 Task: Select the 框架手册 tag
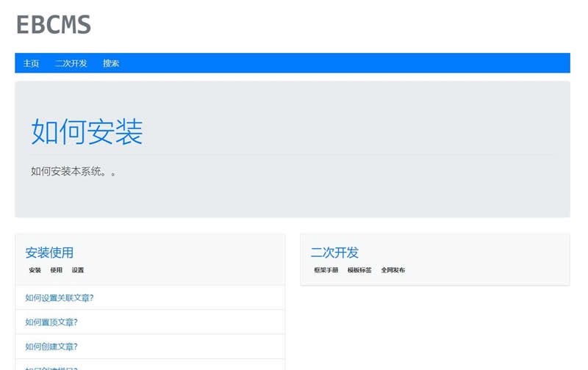pyautogui.click(x=326, y=270)
